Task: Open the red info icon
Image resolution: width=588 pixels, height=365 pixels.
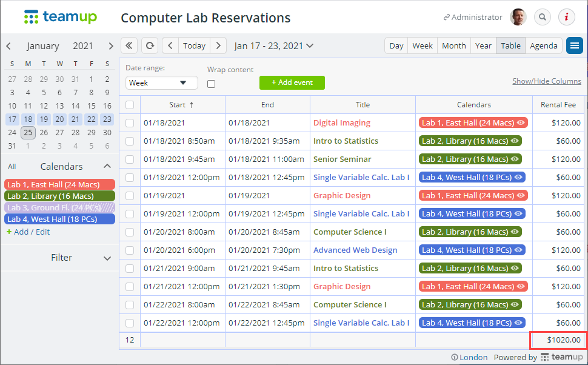Action: [567, 17]
